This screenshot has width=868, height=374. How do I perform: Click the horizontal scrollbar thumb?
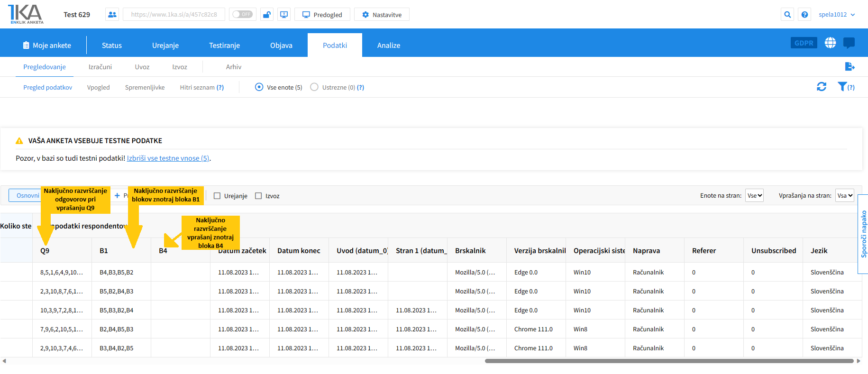click(669, 361)
